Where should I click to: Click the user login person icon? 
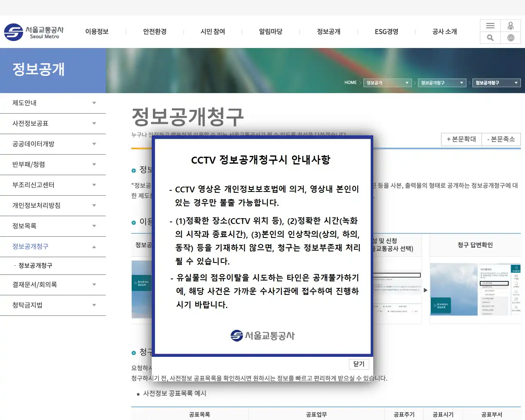(x=511, y=25)
